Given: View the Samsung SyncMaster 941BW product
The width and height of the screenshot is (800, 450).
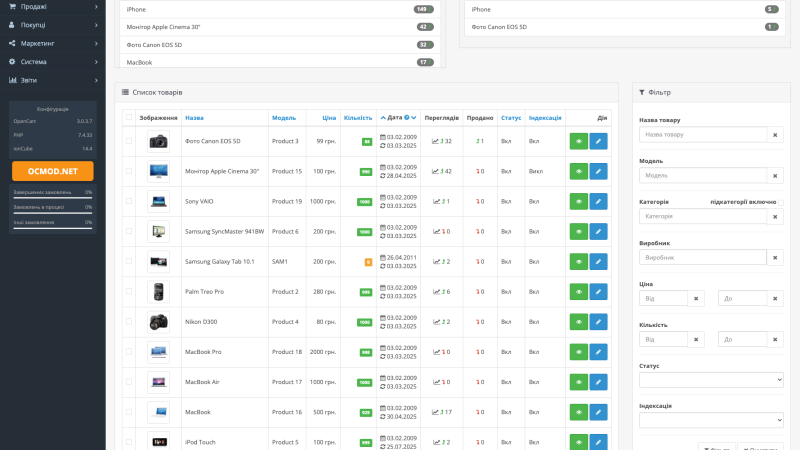Looking at the screenshot, I should pyautogui.click(x=579, y=232).
